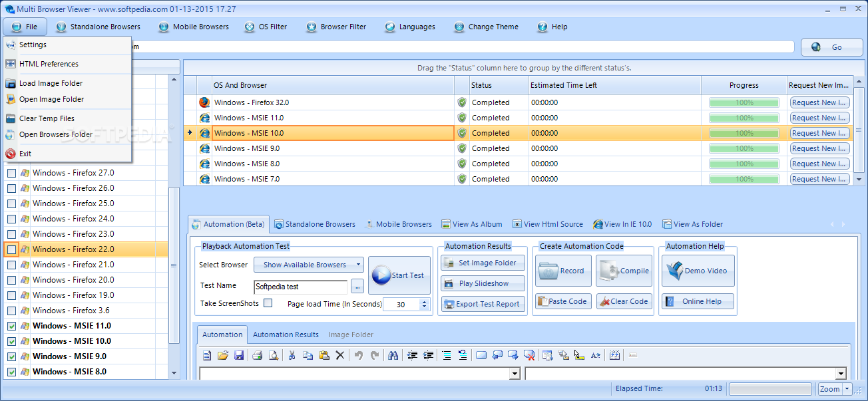Viewport: 868px width, 401px height.
Task: Uncheck the Windows - MSIE 8.0 checkbox
Action: click(11, 372)
